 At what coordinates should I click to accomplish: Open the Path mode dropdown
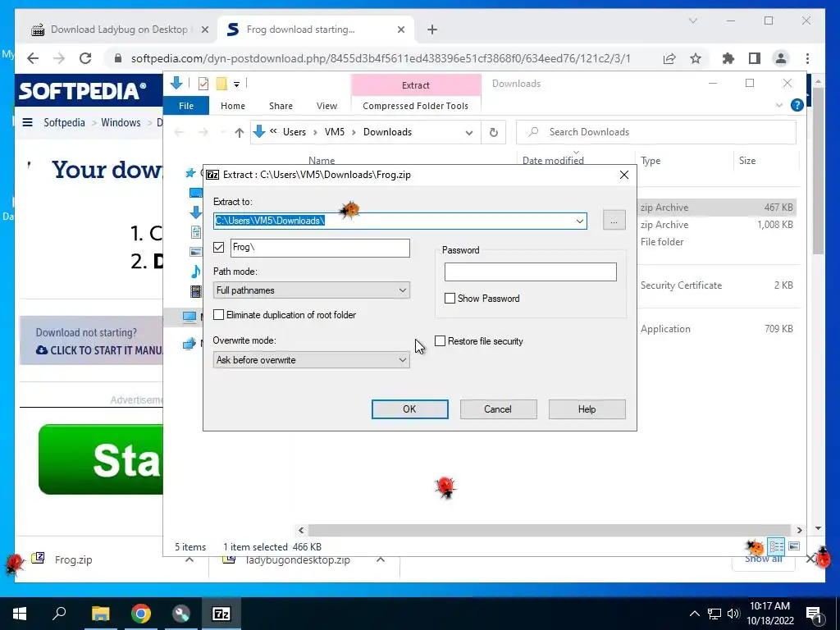pyautogui.click(x=311, y=290)
